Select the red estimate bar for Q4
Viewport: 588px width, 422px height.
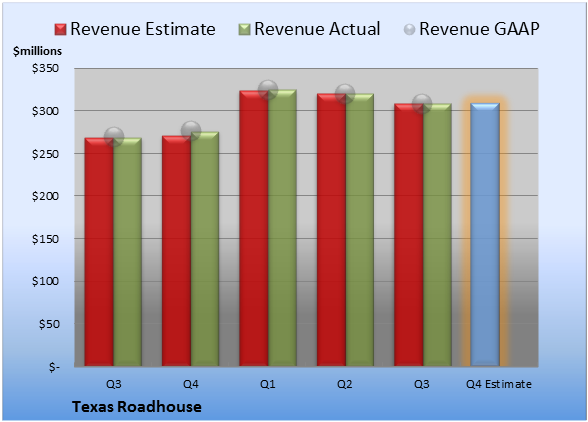[176, 251]
